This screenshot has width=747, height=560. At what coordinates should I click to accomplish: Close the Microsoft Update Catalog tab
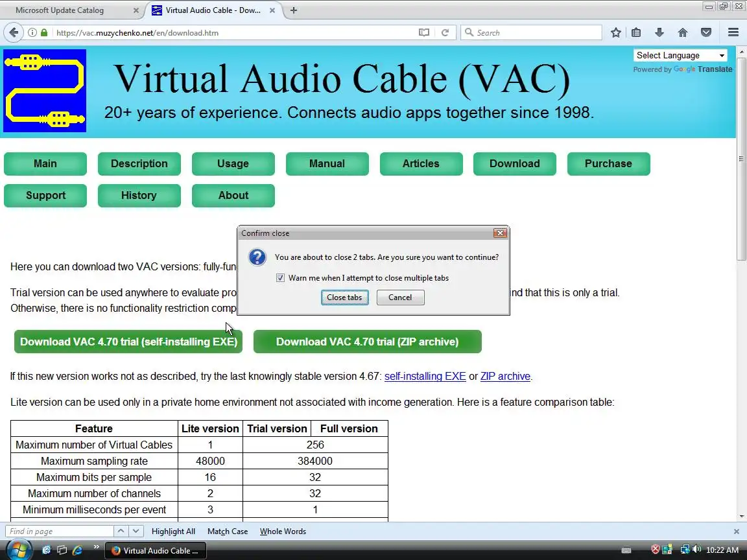[136, 10]
